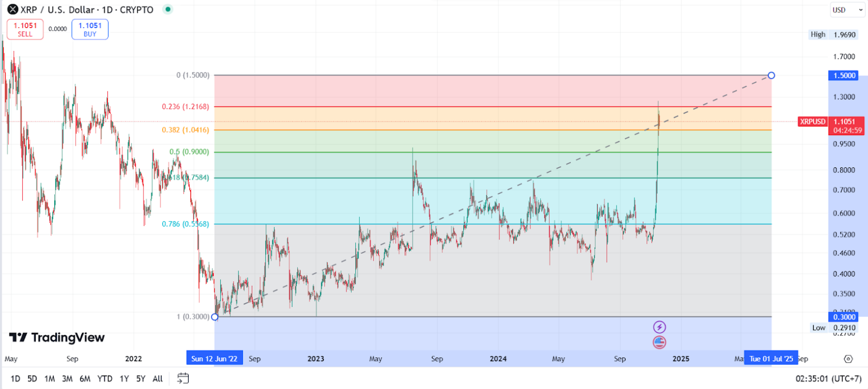Switch to the YTD time range
This screenshot has height=389, width=868.
click(105, 378)
